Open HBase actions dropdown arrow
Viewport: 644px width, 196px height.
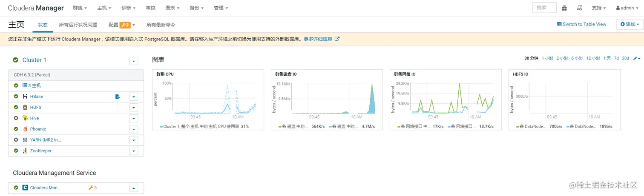(x=134, y=97)
